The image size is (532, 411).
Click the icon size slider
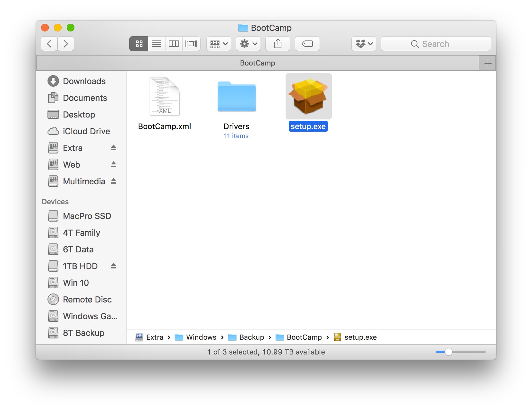[461, 352]
